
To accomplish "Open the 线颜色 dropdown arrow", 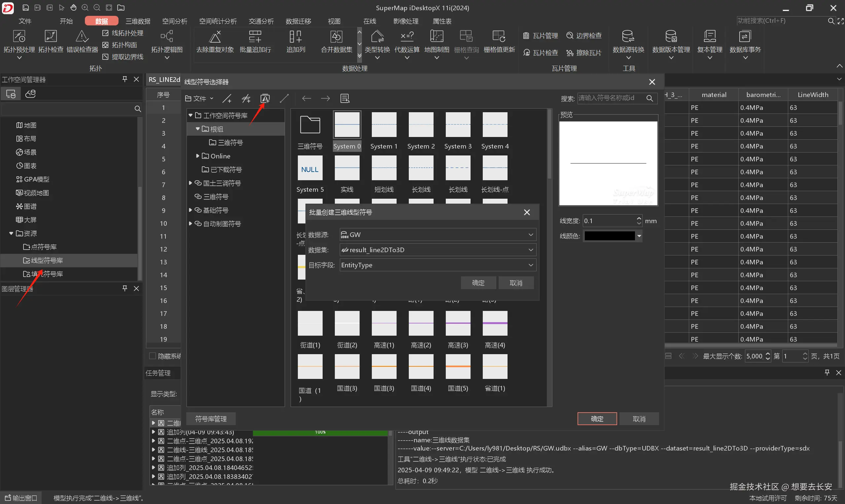I will [x=639, y=236].
